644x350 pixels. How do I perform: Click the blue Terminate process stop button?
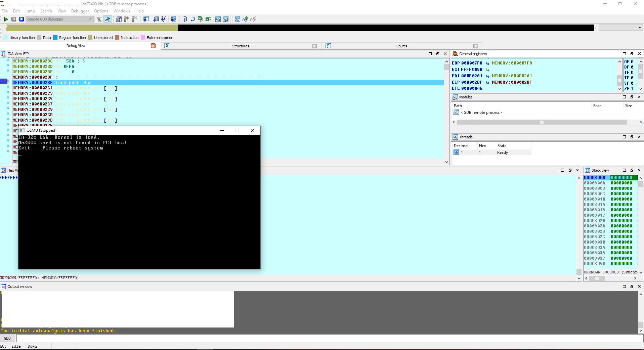tap(21, 19)
